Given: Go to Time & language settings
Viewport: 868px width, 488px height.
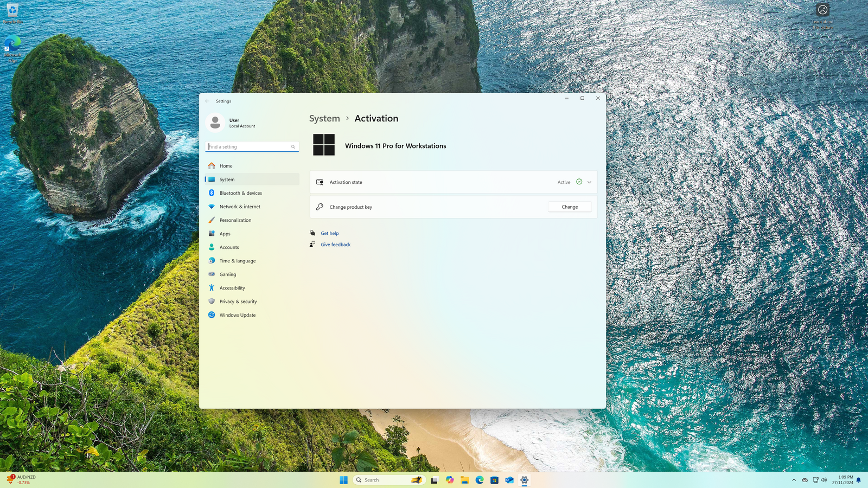Looking at the screenshot, I should 252,261.
